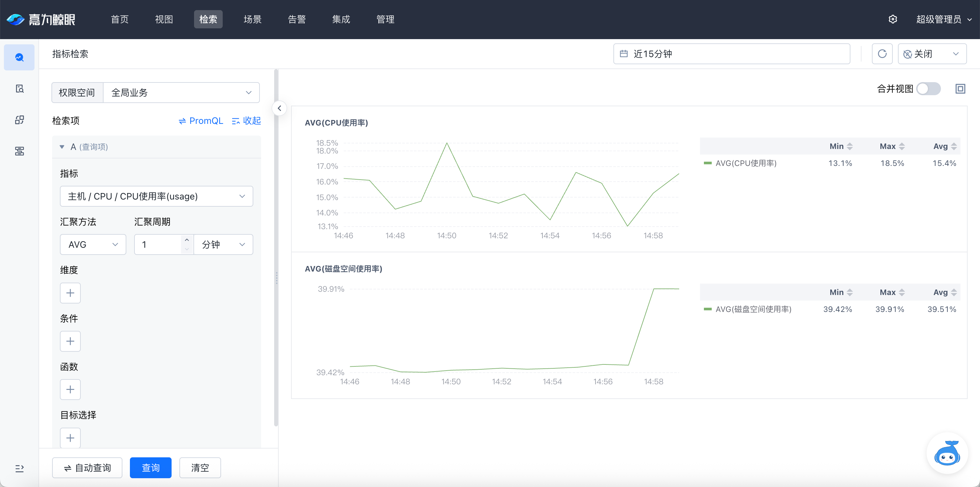The image size is (980, 487).
Task: Go to the 告警 menu tab
Action: pos(296,20)
